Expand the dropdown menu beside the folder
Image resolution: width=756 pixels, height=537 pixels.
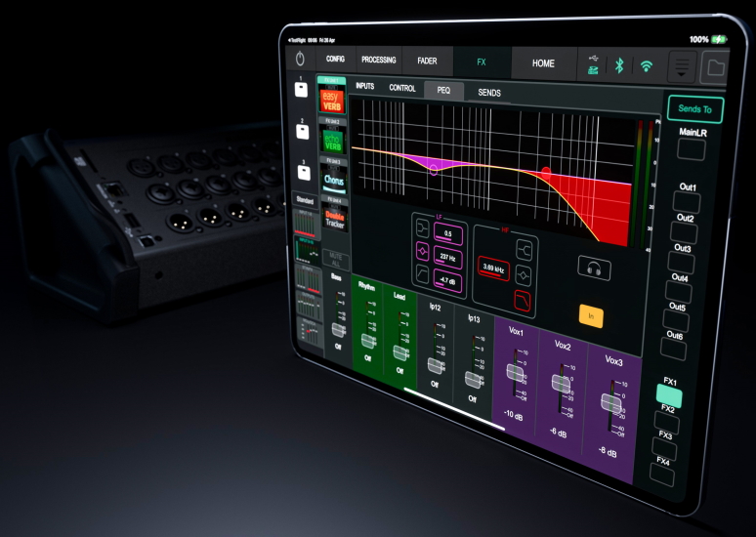[x=683, y=67]
